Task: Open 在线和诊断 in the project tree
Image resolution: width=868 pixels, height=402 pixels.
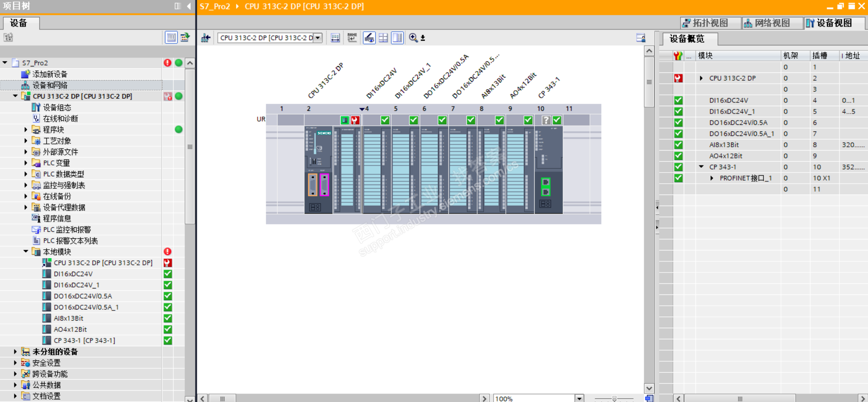Action: [x=60, y=118]
